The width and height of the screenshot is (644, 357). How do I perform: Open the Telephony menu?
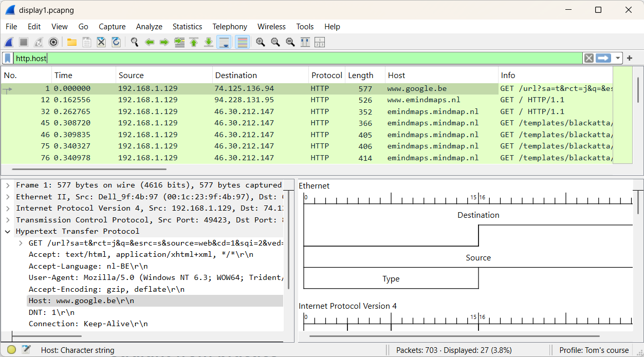pos(230,27)
